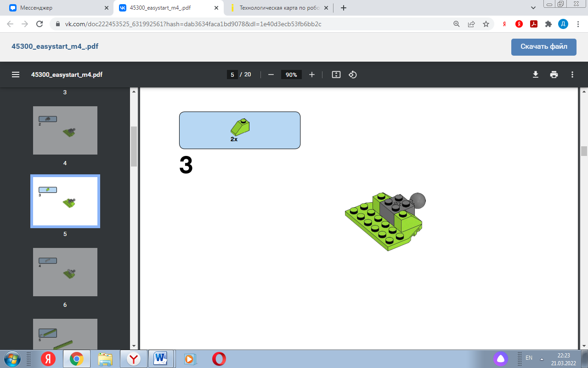
Task: Rotate the document counterclockwise
Action: [x=353, y=75]
